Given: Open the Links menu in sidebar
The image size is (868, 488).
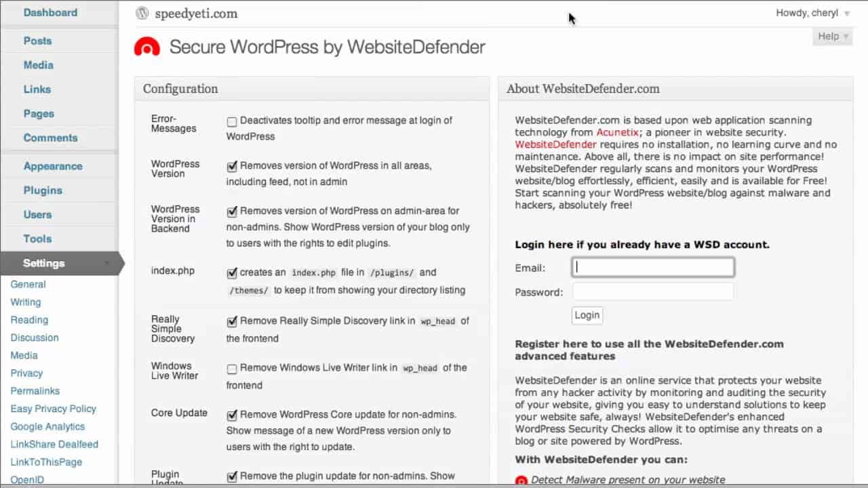Looking at the screenshot, I should click(x=37, y=89).
